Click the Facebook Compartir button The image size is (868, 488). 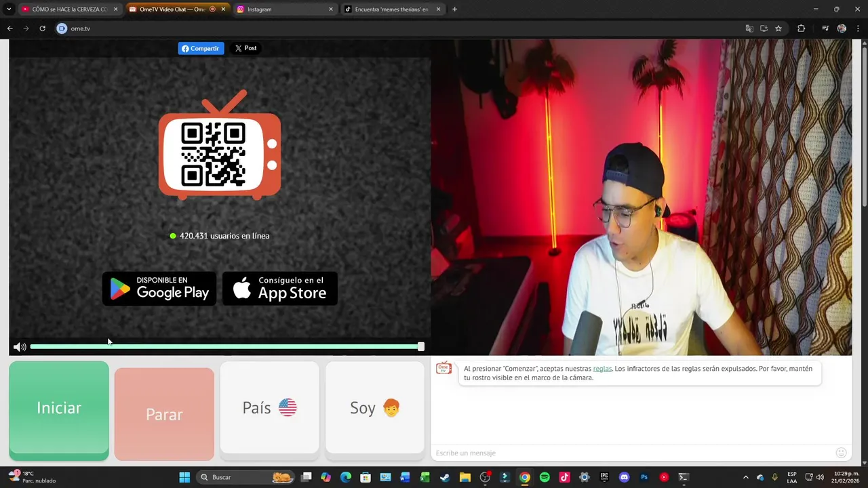[x=201, y=48]
